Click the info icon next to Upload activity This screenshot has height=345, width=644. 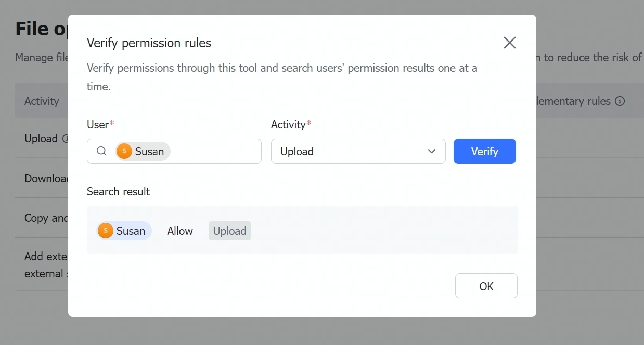point(66,139)
